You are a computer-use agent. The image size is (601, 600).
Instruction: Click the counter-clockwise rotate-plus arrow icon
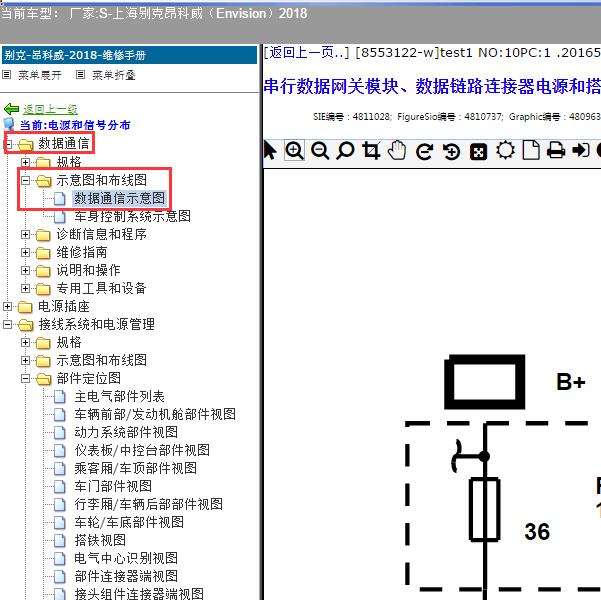(x=452, y=151)
